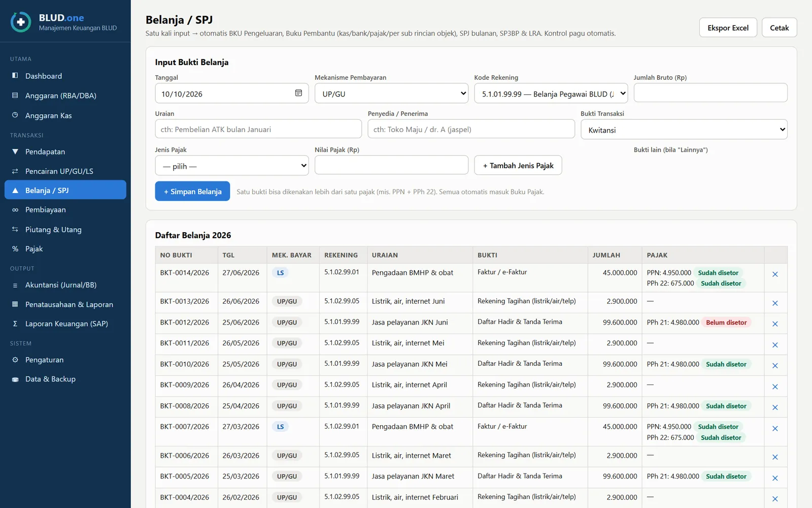Click the Data & Backup disk icon
This screenshot has width=812, height=508.
(x=15, y=379)
